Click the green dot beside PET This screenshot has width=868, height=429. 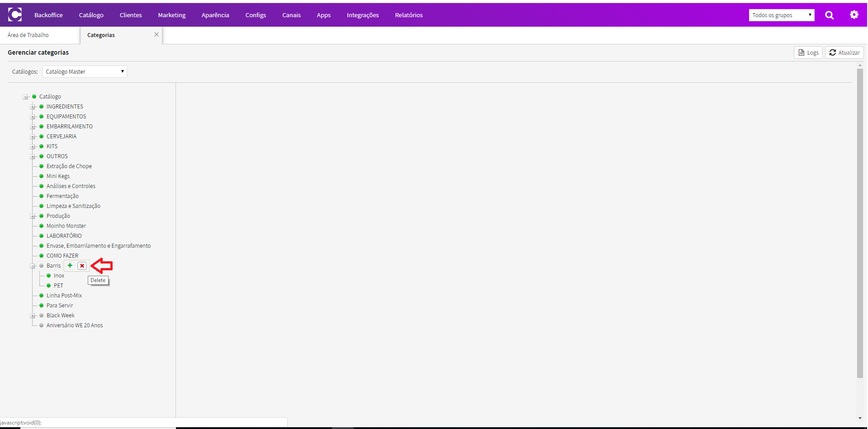[x=49, y=286]
